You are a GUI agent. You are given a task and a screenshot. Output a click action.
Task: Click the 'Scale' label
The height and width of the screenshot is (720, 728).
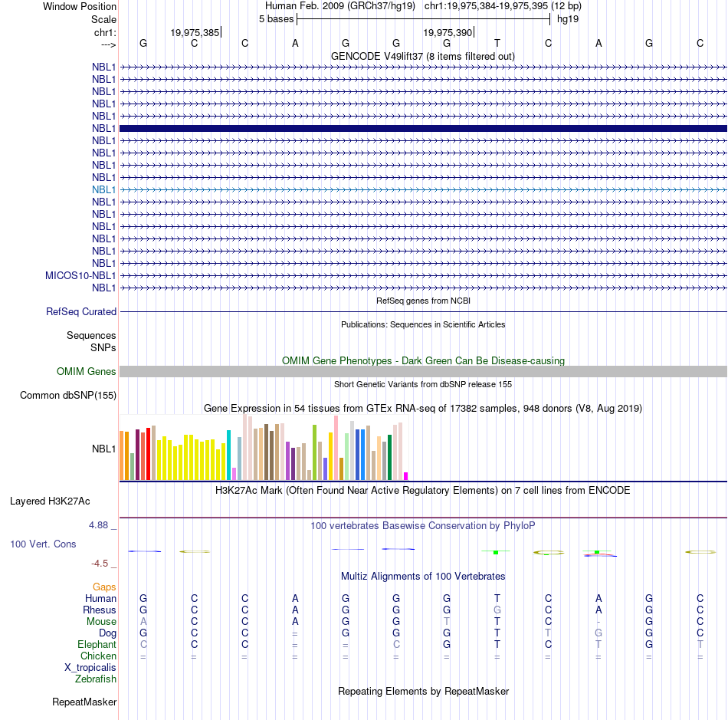(x=103, y=19)
